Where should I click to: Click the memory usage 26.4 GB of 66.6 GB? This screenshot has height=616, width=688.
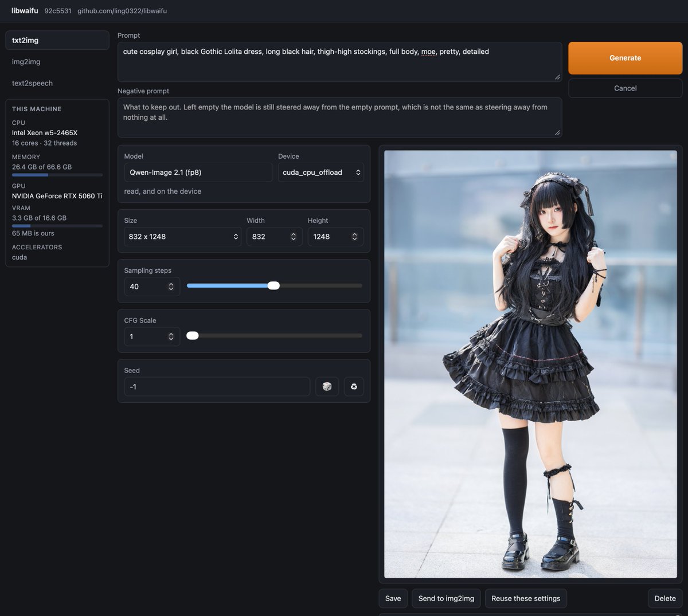coord(42,167)
